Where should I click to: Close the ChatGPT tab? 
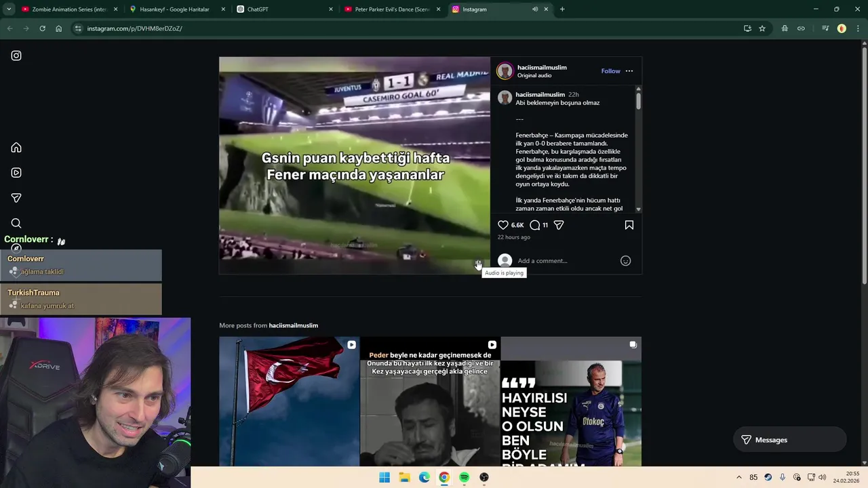pyautogui.click(x=331, y=9)
